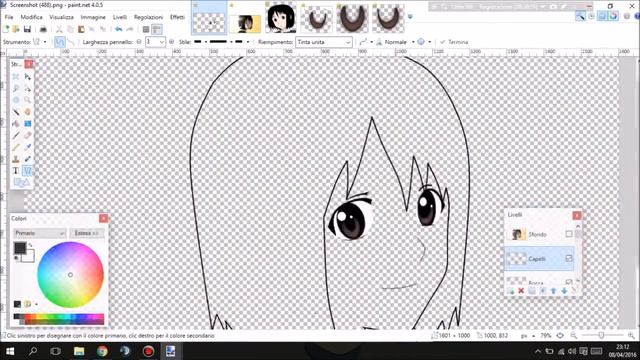Open the Visualizza menu
640x360 pixels.
pyautogui.click(x=62, y=17)
